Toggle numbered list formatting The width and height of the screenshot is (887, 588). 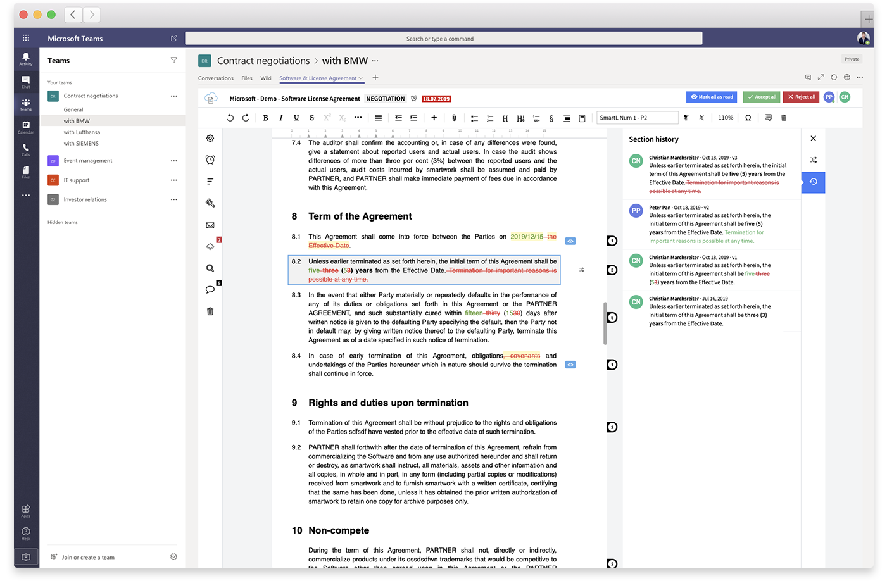coord(489,118)
